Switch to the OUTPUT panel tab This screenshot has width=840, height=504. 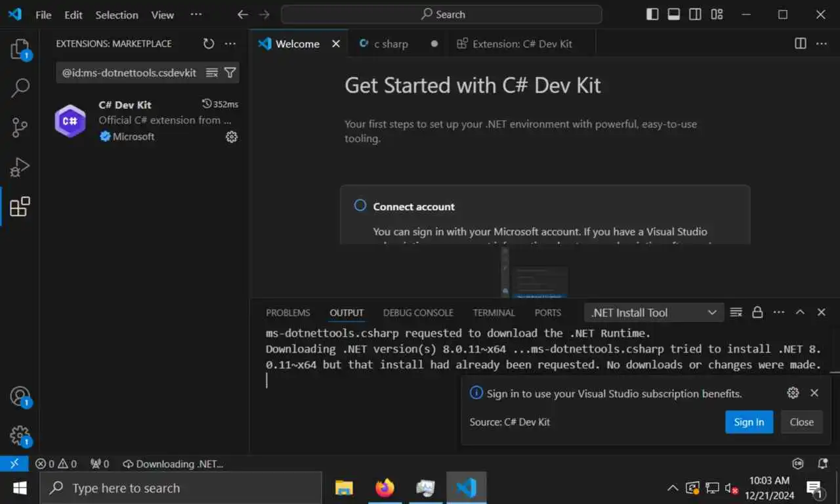coord(346,313)
